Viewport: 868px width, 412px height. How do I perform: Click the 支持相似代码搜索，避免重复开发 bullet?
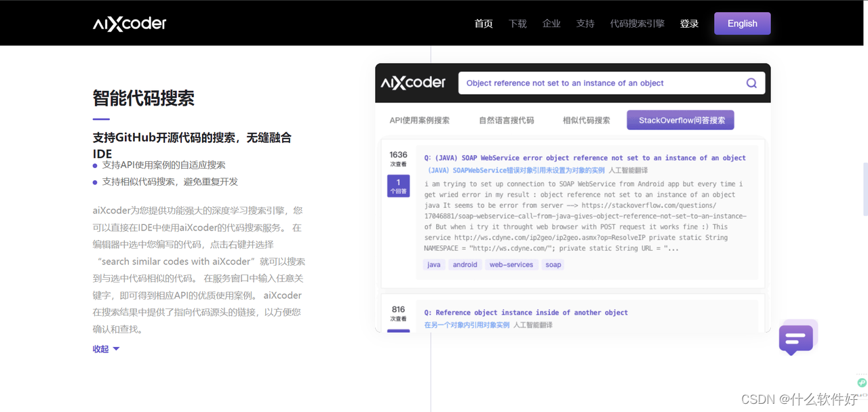170,182
